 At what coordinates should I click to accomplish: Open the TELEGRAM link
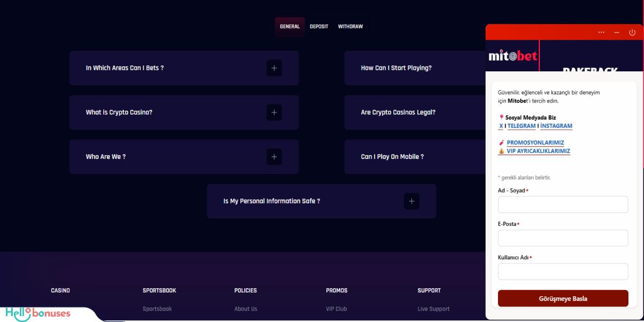(522, 126)
